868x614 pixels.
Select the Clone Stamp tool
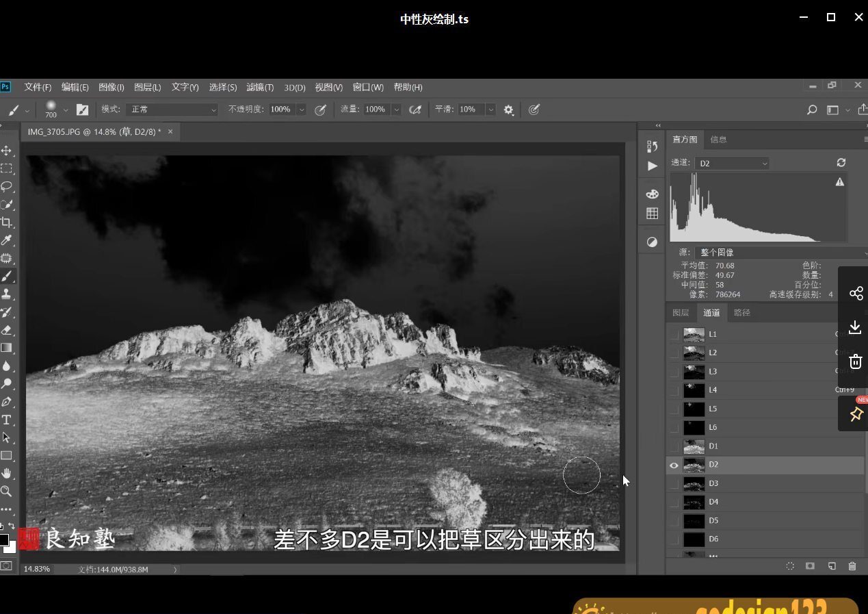[8, 294]
